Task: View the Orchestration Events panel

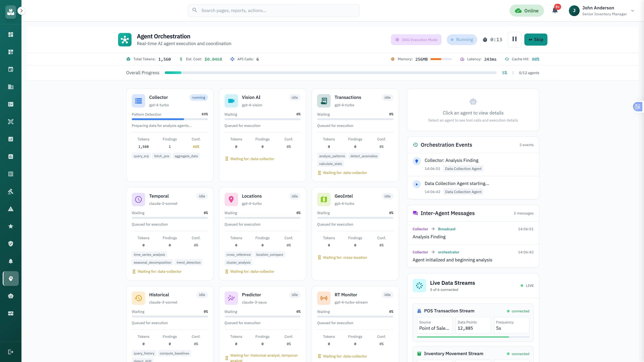Action: pyautogui.click(x=446, y=145)
